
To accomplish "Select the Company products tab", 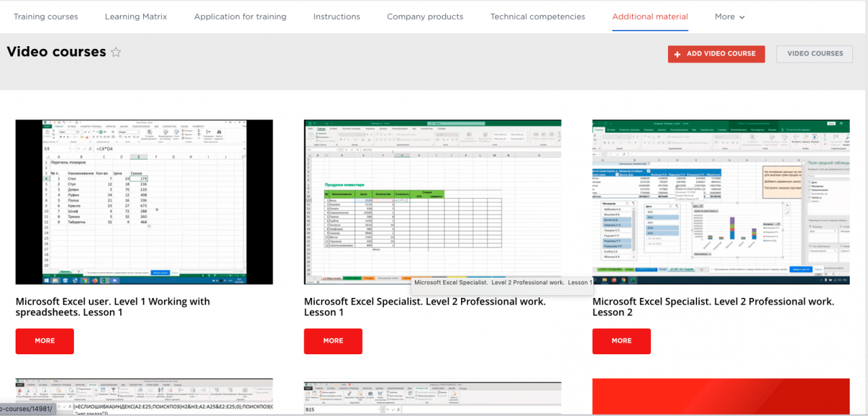I will click(425, 16).
